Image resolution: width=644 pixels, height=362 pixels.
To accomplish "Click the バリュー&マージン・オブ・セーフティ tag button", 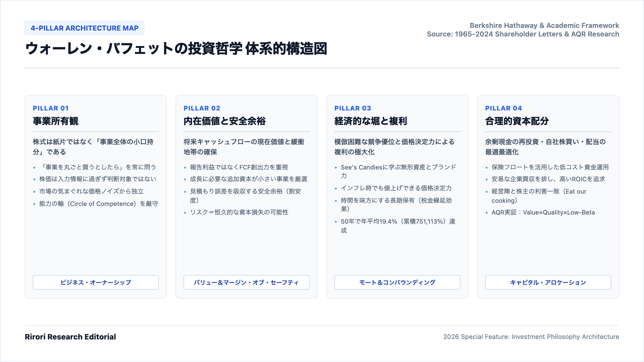I will pos(247,282).
